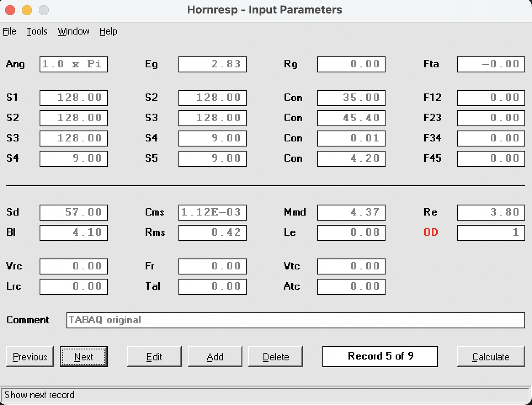Click the Calculate button
The width and height of the screenshot is (532, 405).
pyautogui.click(x=491, y=357)
